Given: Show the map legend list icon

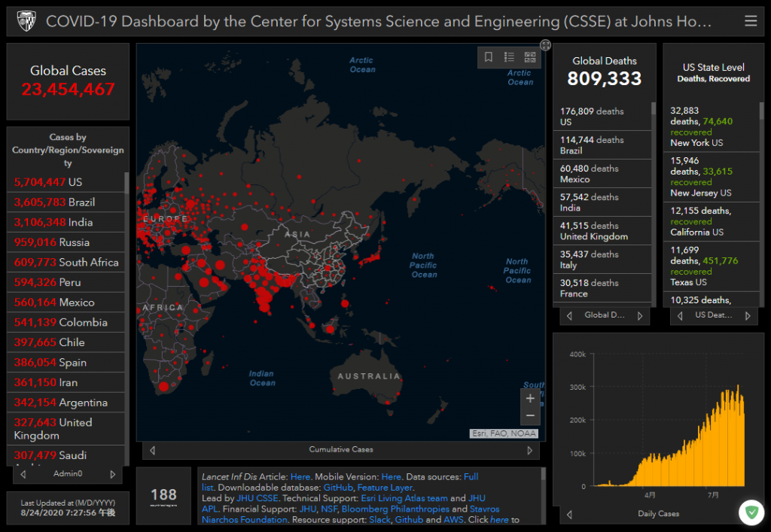Looking at the screenshot, I should tap(509, 57).
